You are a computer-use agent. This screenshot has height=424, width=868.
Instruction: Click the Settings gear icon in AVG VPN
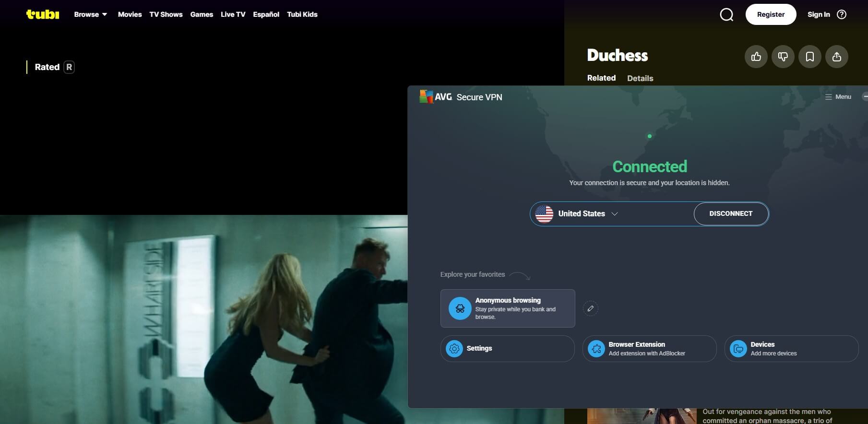pyautogui.click(x=454, y=349)
